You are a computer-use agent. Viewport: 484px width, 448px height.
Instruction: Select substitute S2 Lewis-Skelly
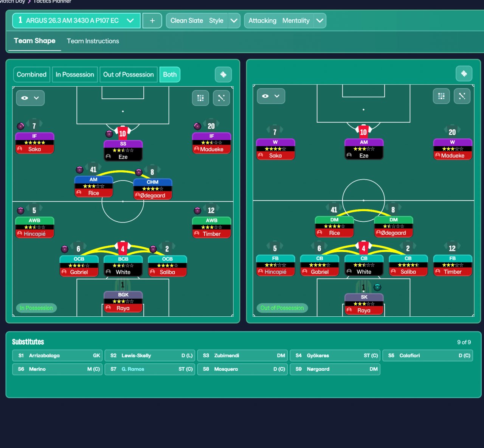tap(150, 356)
